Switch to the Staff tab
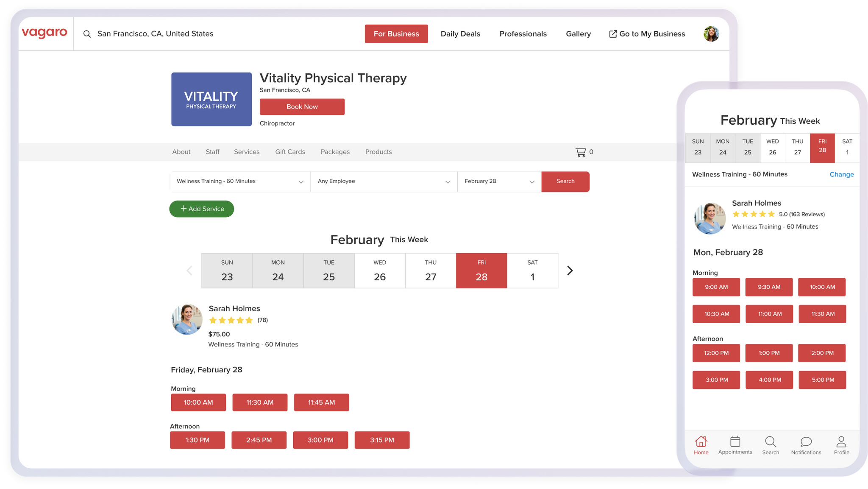Screen dimensions: 868x489 212,152
